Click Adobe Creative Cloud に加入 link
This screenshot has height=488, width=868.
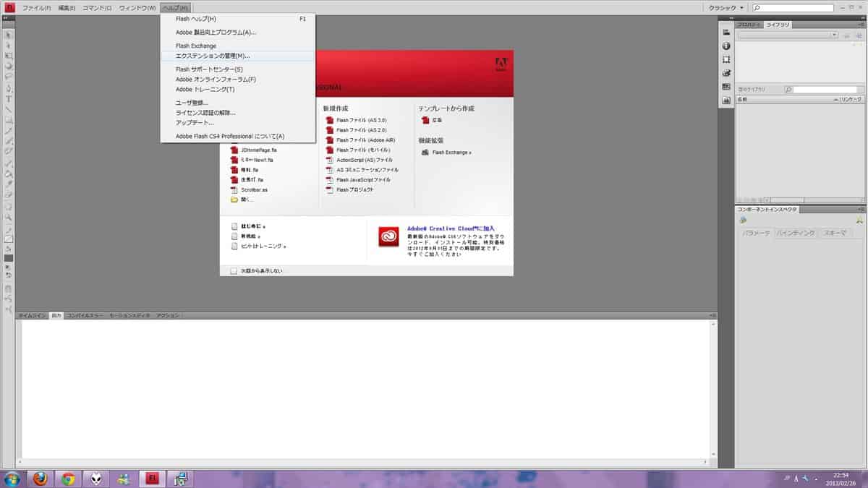click(x=451, y=228)
